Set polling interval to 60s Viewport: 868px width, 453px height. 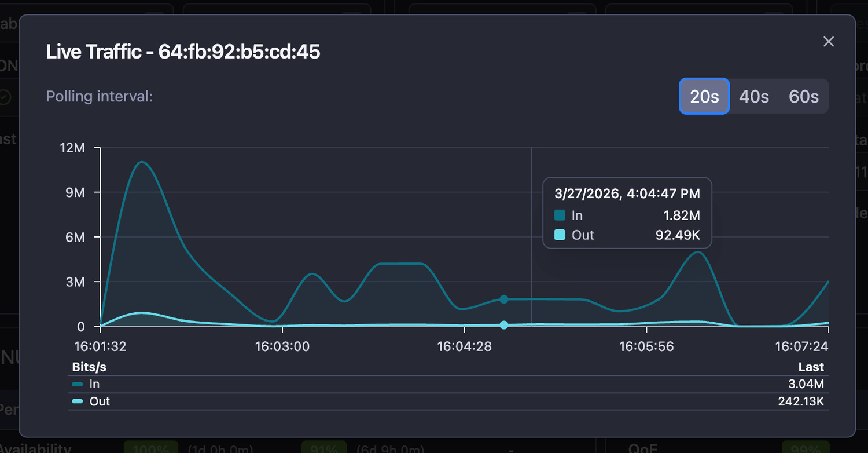804,96
